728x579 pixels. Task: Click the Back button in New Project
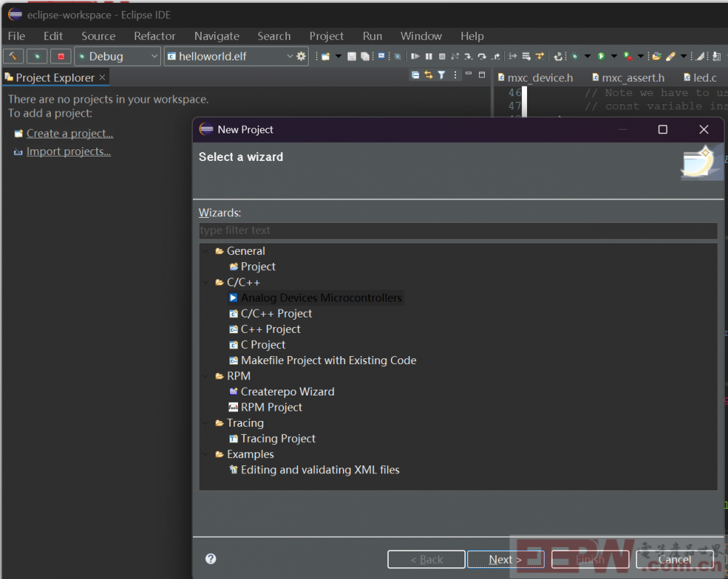(426, 559)
